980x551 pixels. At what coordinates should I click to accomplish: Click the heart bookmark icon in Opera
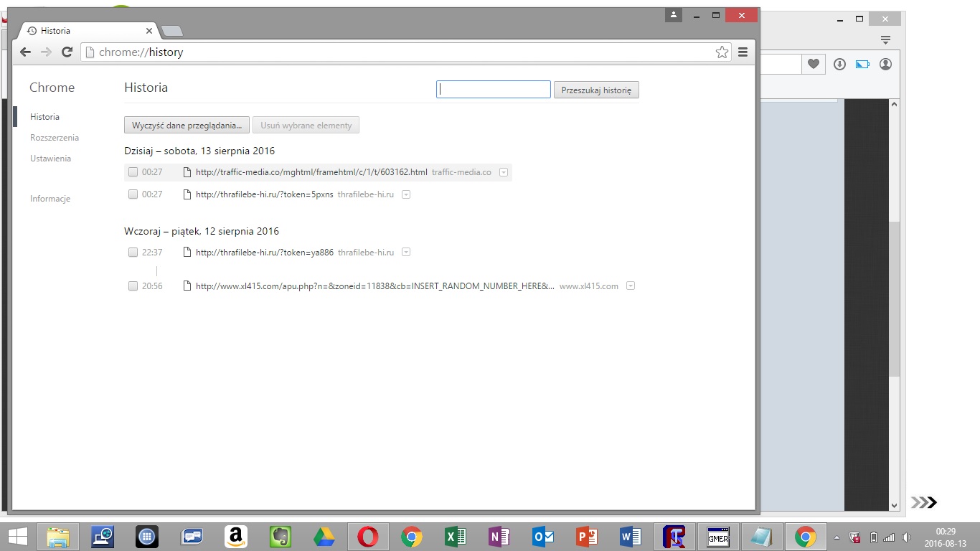coord(813,64)
